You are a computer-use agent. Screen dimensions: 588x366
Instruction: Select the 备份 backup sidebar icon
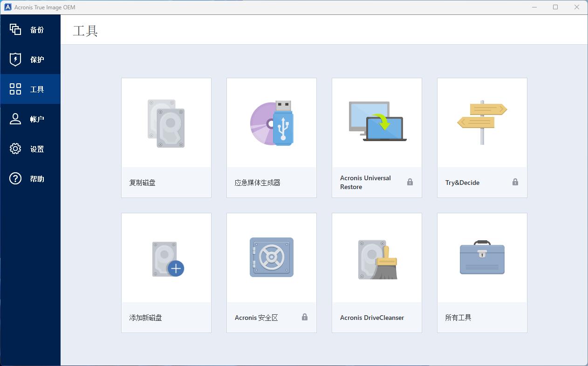click(x=30, y=29)
